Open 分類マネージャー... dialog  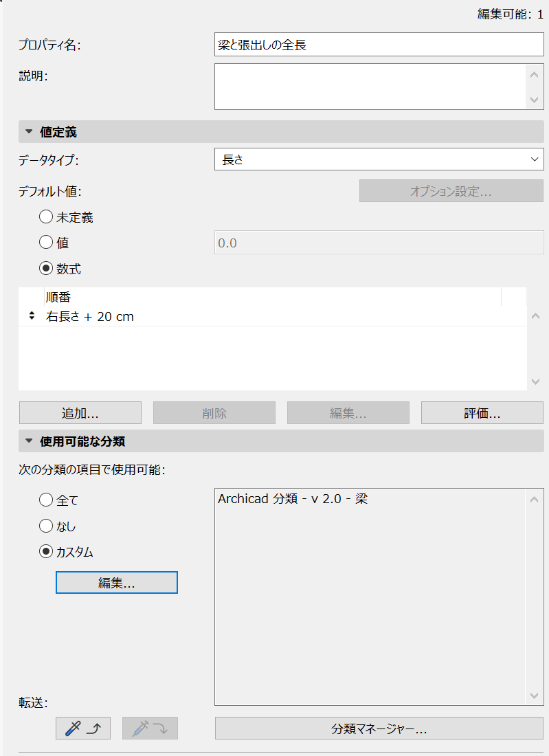tap(379, 729)
